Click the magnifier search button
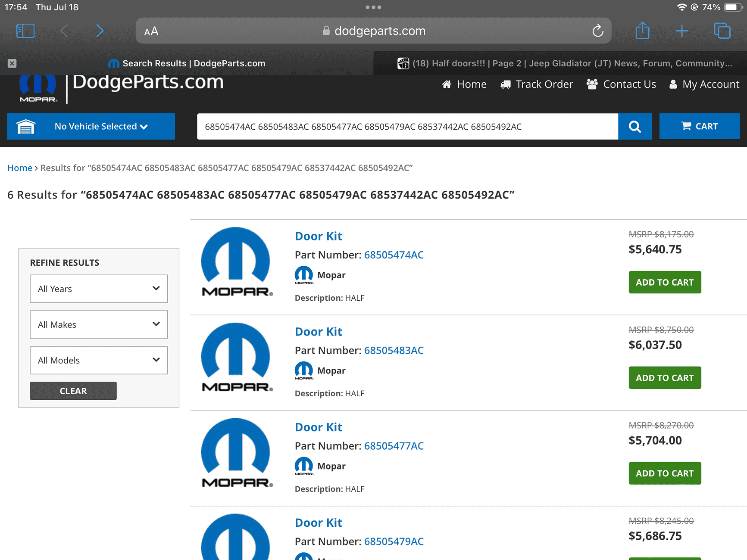 click(635, 127)
